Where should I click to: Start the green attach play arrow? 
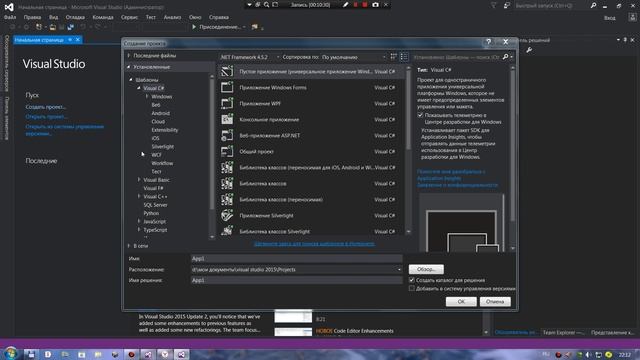pos(194,27)
